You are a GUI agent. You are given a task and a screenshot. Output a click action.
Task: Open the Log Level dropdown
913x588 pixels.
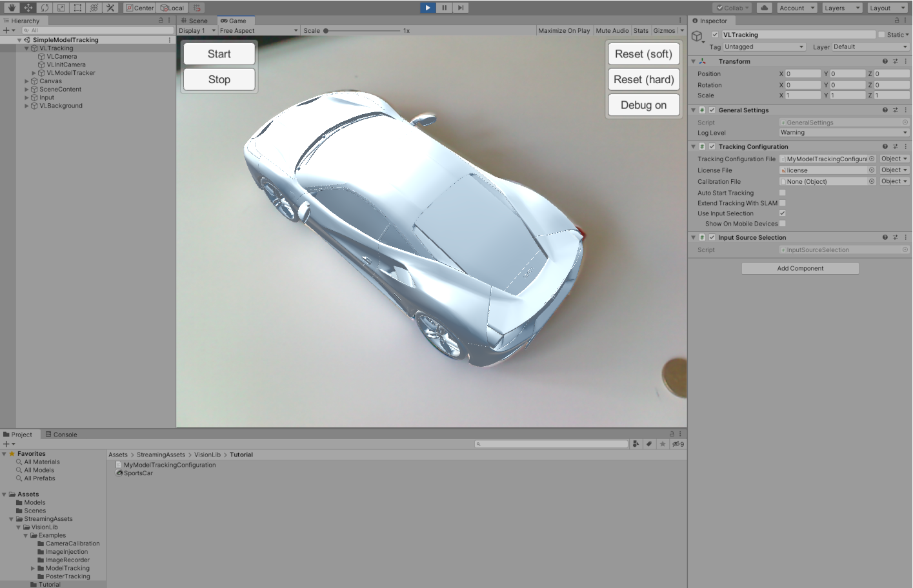843,133
